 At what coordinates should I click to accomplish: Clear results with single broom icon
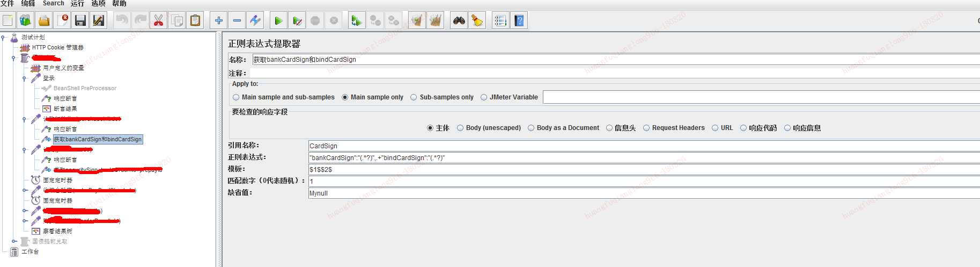[x=417, y=20]
